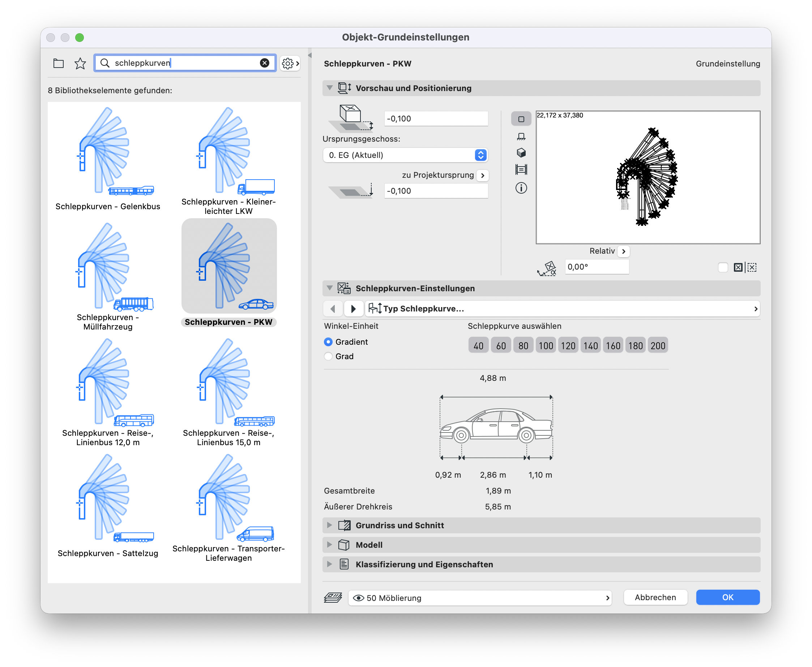Choose towing curve 120

(568, 346)
